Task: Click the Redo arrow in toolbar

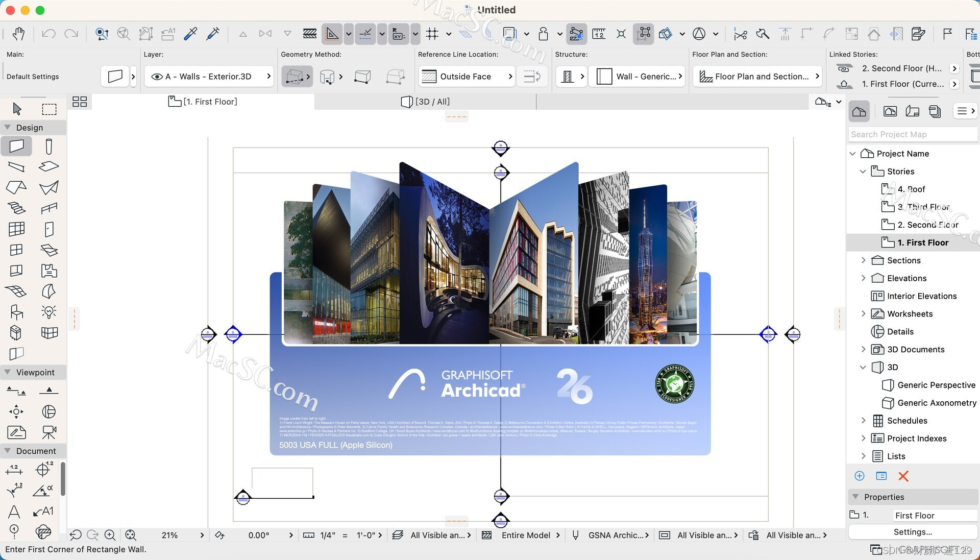Action: [71, 34]
